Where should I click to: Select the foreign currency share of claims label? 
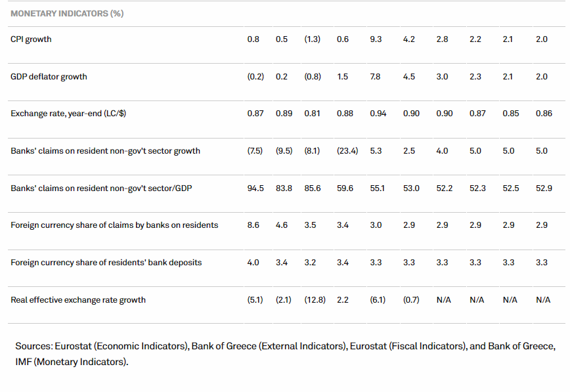[114, 225]
